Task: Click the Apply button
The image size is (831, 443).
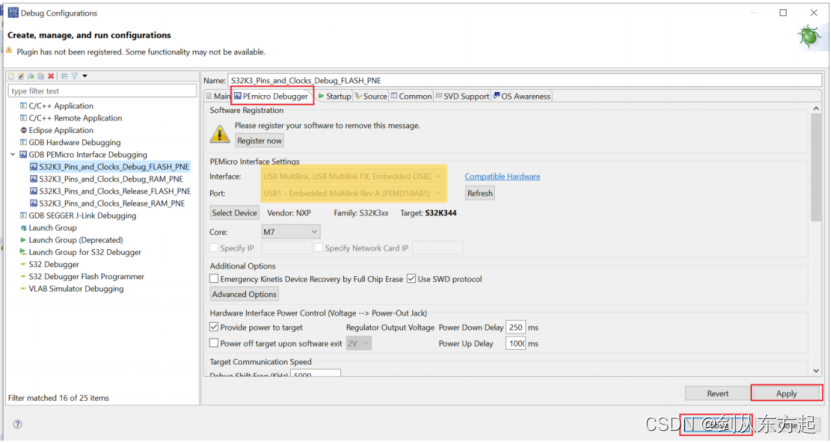Action: coord(786,394)
